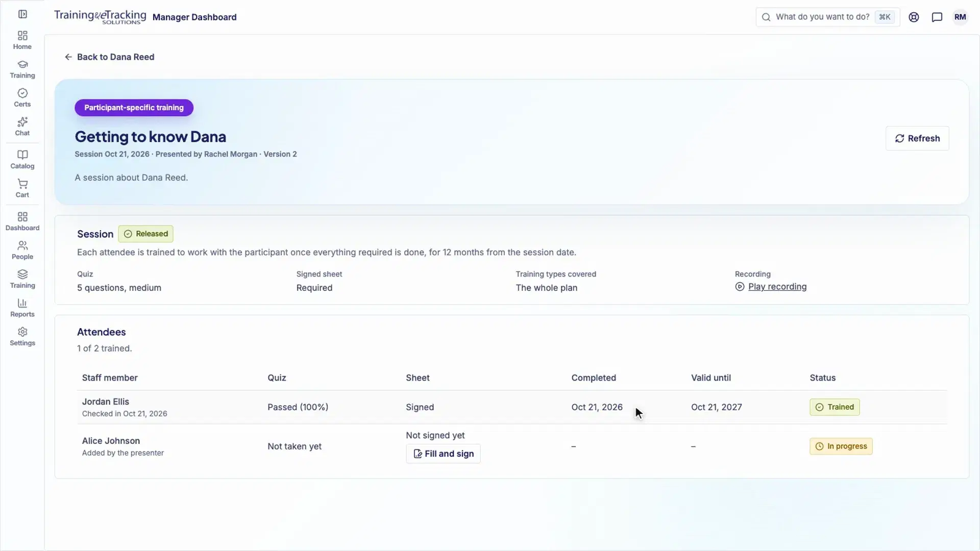Click the In progress status badge
This screenshot has width=980, height=551.
[841, 446]
